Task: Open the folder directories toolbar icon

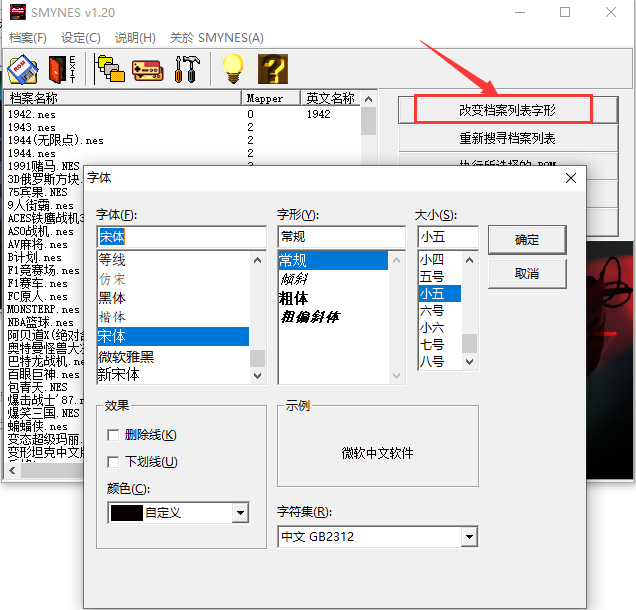Action: point(109,68)
